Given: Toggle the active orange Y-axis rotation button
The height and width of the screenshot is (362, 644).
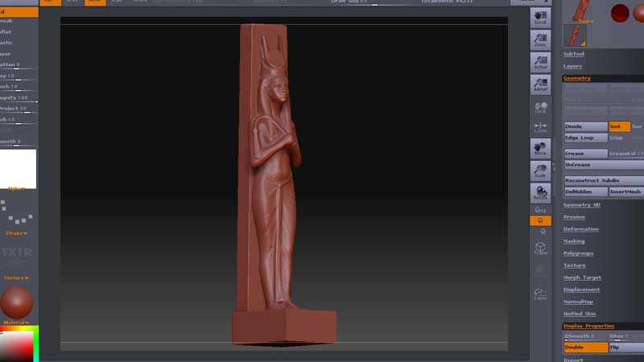Looking at the screenshot, I should point(540,220).
